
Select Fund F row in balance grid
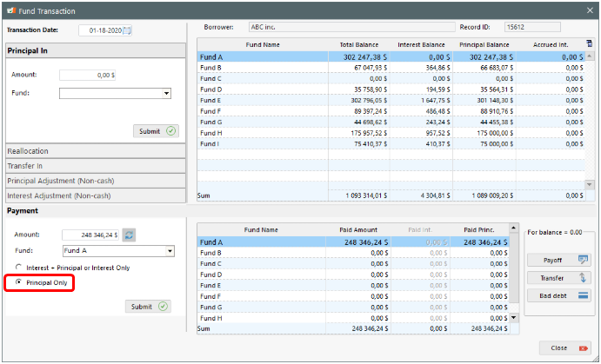tap(391, 111)
